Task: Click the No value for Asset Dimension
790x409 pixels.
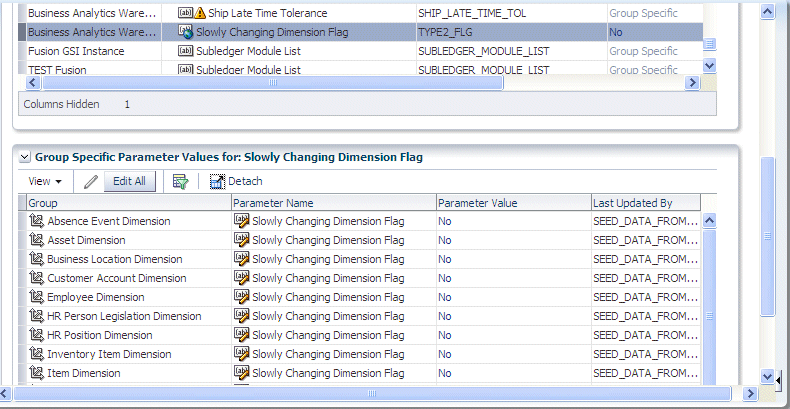Action: (445, 240)
